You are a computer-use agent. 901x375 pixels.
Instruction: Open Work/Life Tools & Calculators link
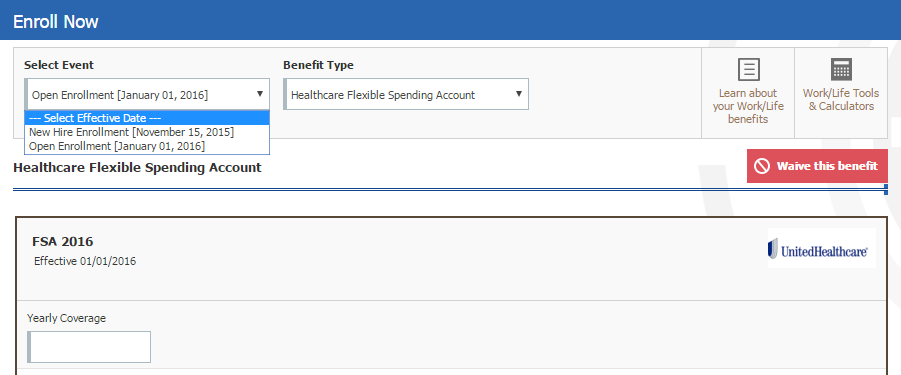pyautogui.click(x=841, y=99)
